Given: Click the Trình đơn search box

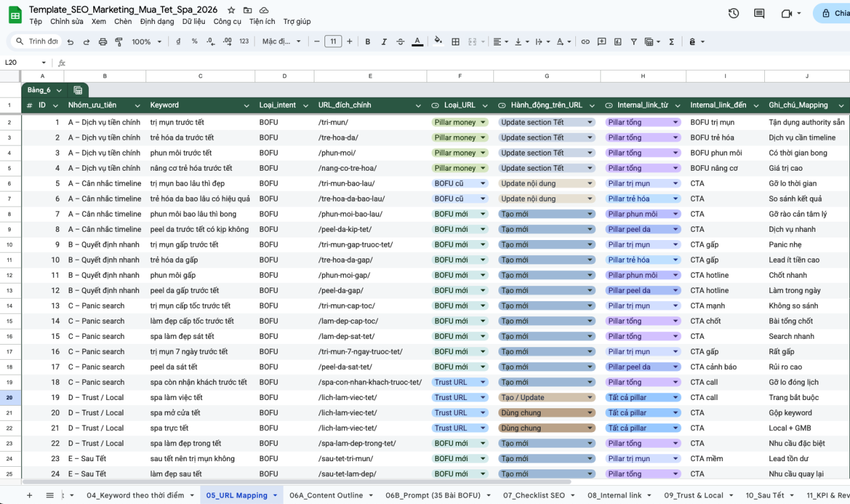Looking at the screenshot, I should tap(35, 42).
